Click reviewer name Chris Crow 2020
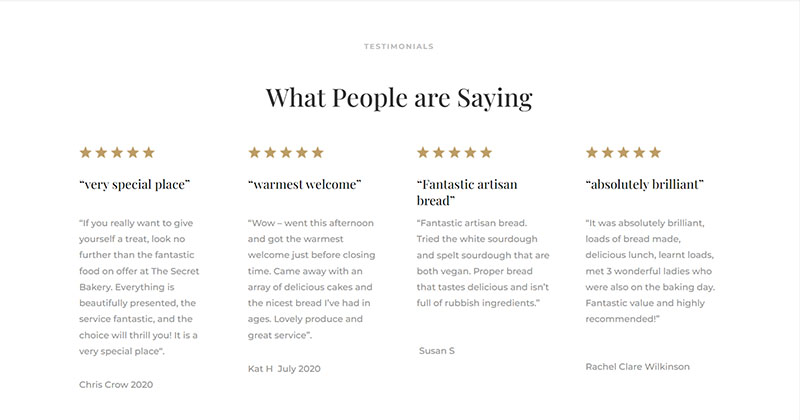800x420 pixels. (x=116, y=384)
